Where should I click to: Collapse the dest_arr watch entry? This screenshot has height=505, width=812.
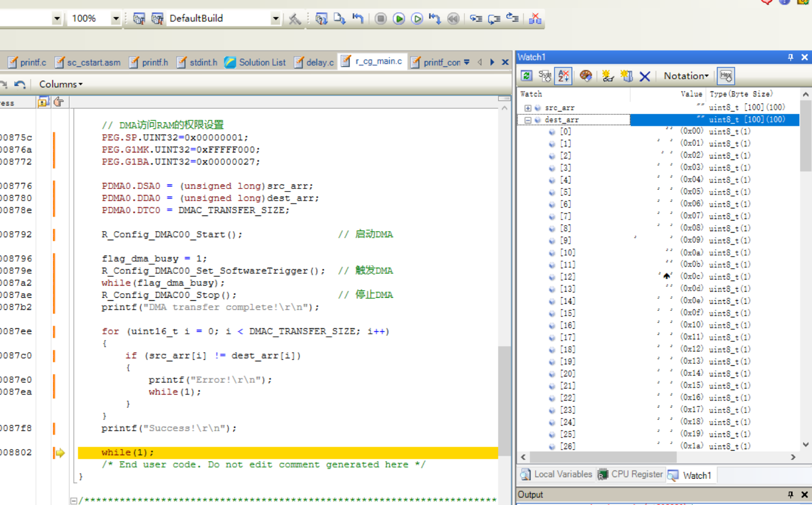coord(528,120)
